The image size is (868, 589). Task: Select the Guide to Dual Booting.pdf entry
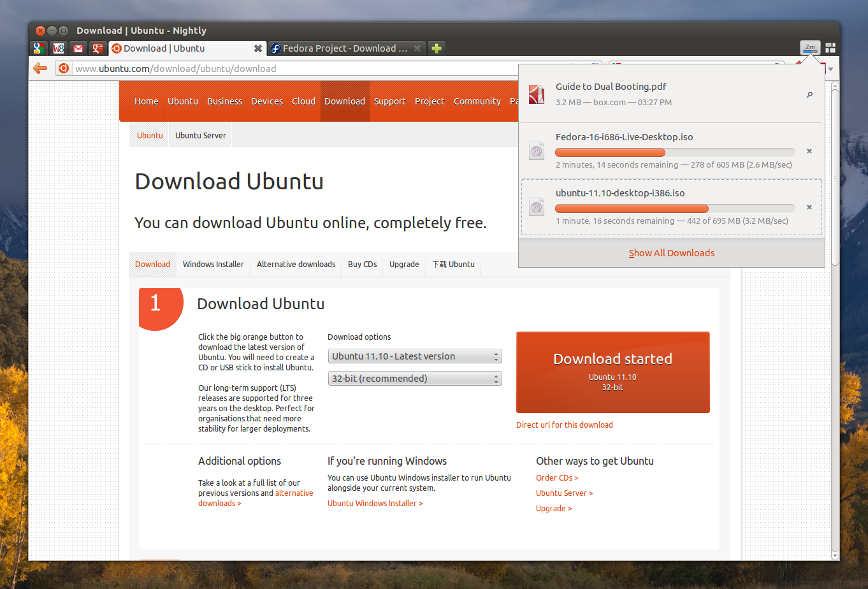point(671,94)
